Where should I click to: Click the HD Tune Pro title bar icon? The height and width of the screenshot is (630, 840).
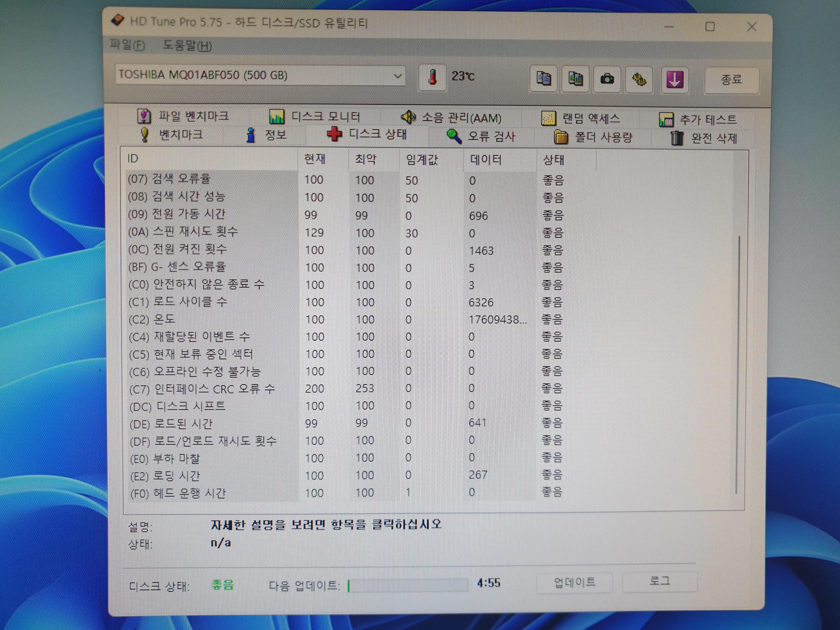[118, 20]
